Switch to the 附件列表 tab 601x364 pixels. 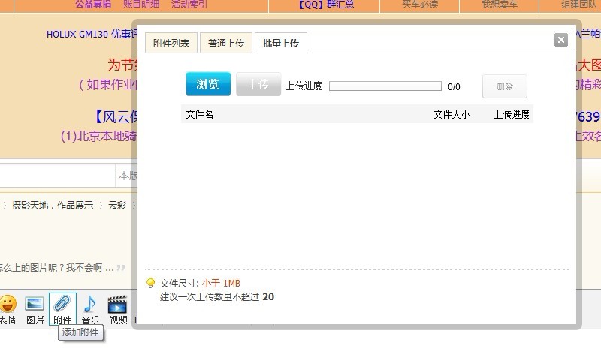point(171,43)
